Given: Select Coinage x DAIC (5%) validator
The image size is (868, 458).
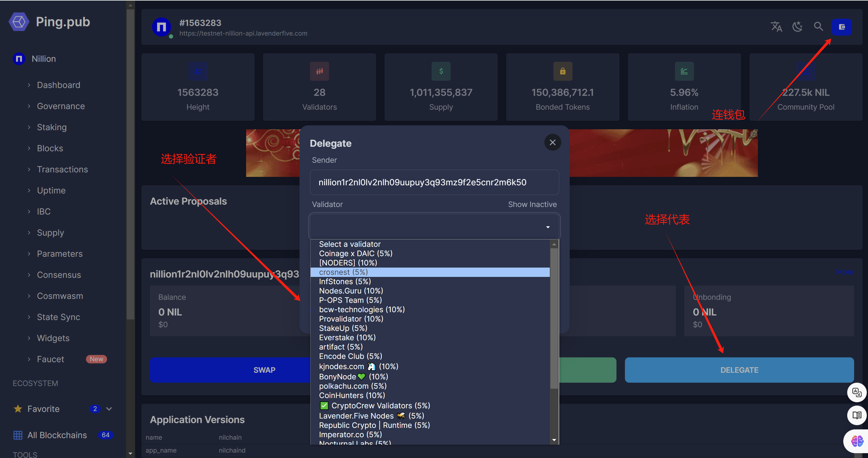Looking at the screenshot, I should click(429, 253).
